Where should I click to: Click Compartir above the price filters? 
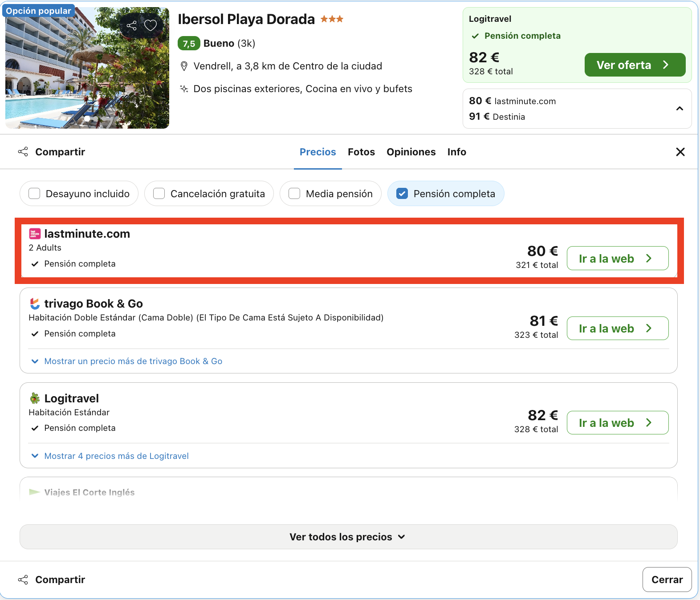(51, 152)
